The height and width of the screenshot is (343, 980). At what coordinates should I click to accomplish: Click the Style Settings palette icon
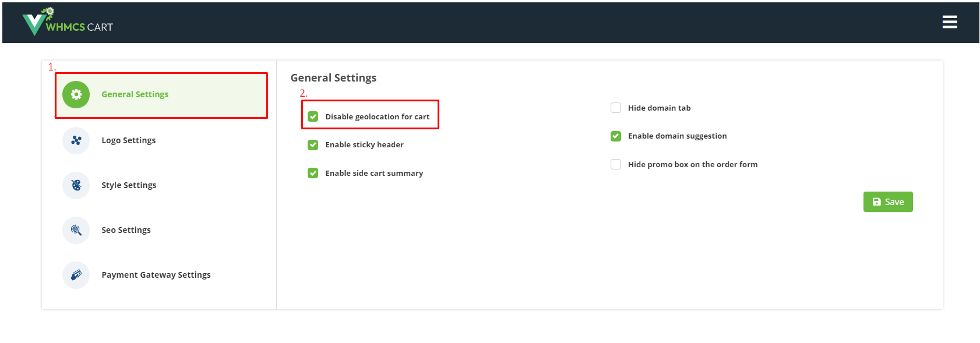pyautogui.click(x=76, y=185)
